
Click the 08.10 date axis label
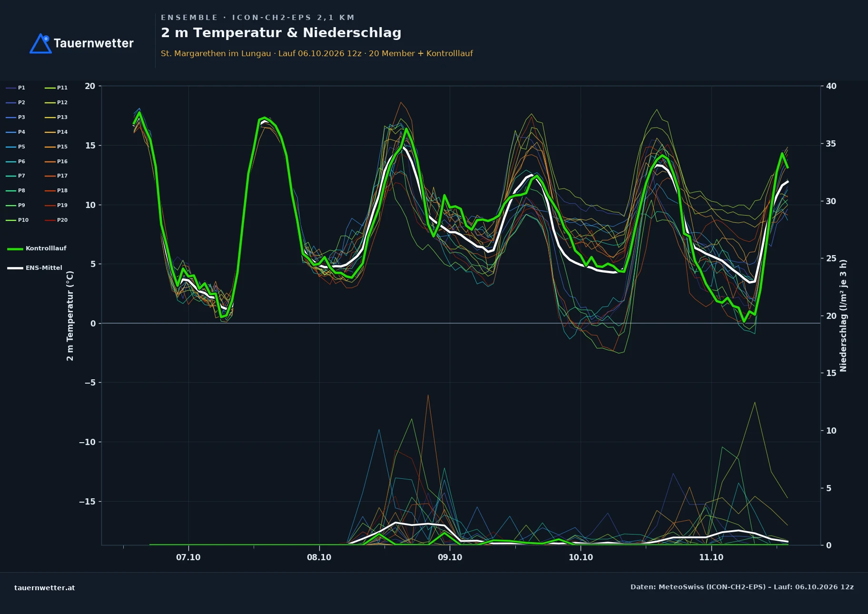coord(319,557)
